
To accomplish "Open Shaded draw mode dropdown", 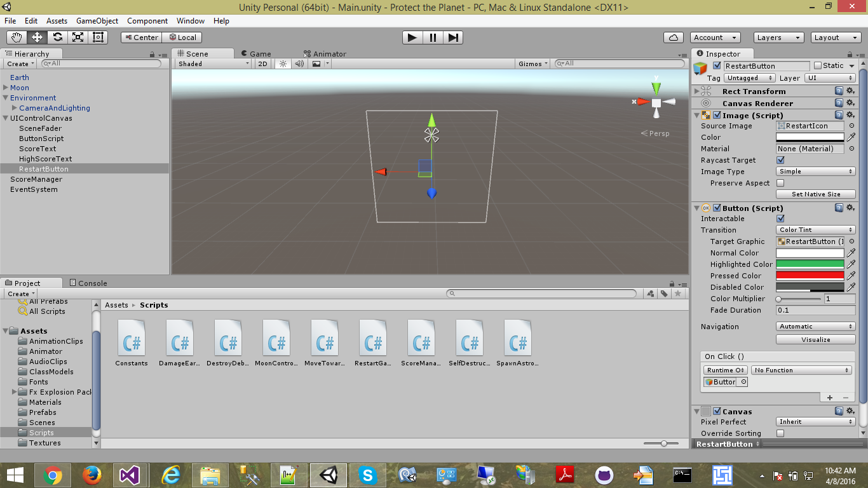I will pyautogui.click(x=214, y=64).
